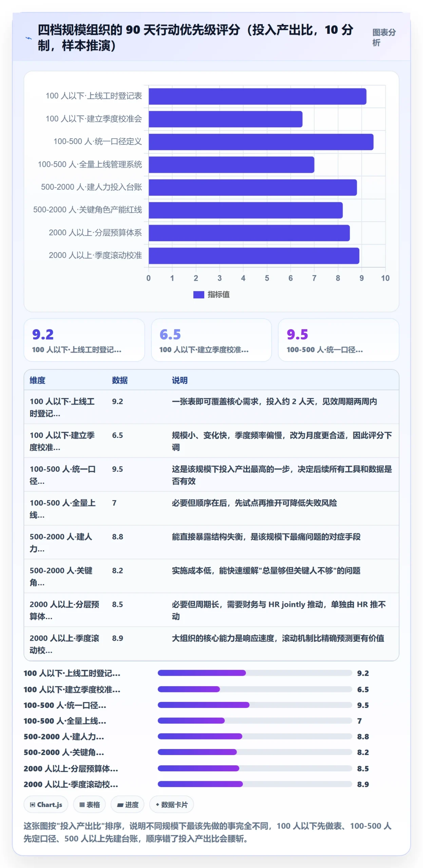
Task: Click the bar for 500-2000 人·关键角色产能红线
Action: coord(245,210)
